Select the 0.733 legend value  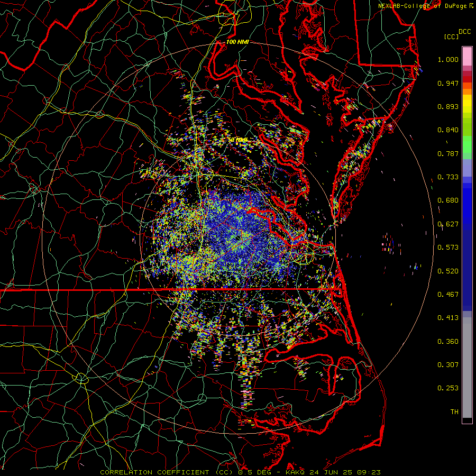coord(448,177)
